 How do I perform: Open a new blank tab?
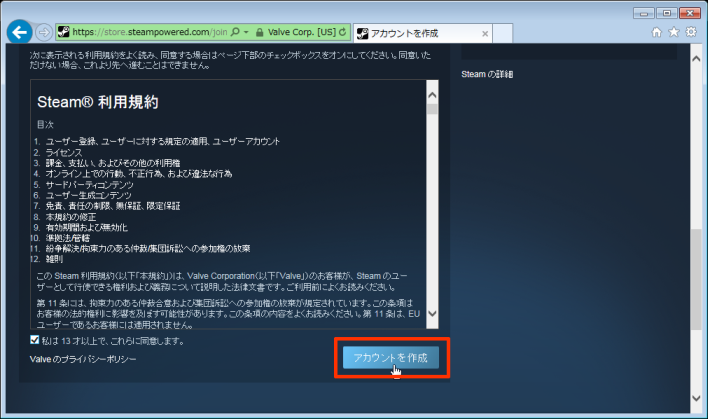[x=502, y=33]
